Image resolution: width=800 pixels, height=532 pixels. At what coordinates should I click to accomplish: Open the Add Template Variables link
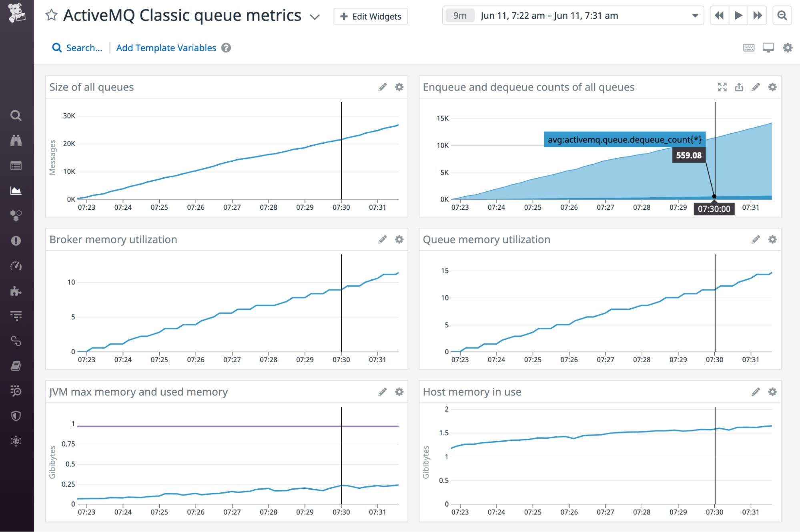[166, 48]
